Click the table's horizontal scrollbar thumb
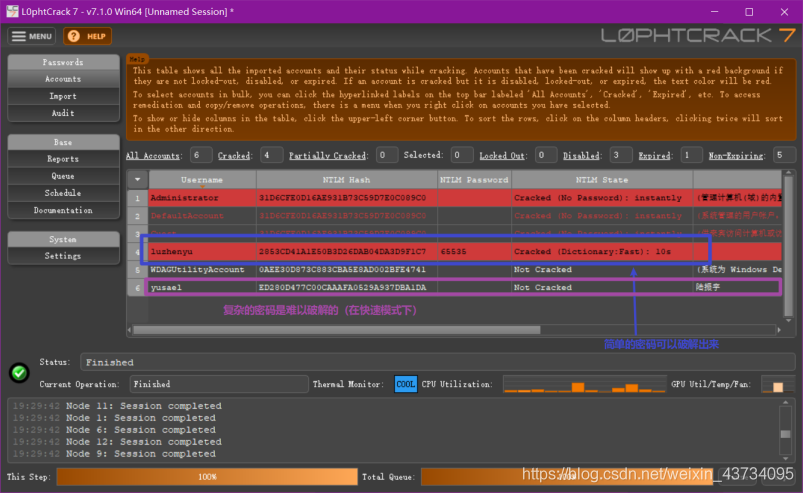This screenshot has width=804, height=493. [336, 330]
